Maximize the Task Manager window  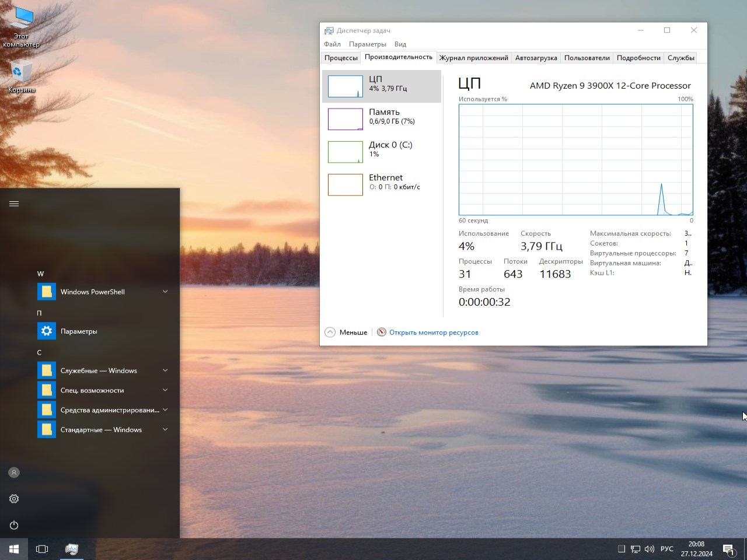(667, 30)
